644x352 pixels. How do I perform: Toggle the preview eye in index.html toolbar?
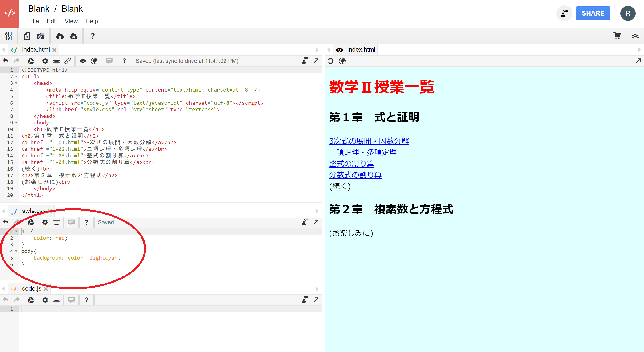coord(83,61)
